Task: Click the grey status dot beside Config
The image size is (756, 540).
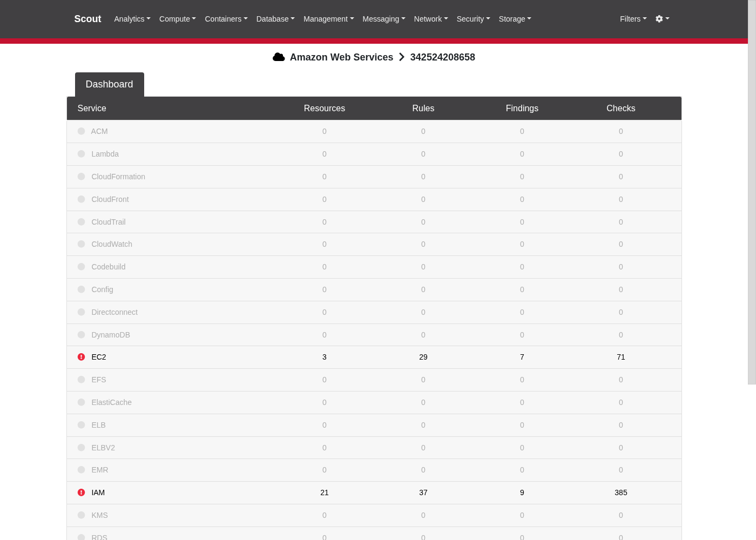Action: (81, 289)
